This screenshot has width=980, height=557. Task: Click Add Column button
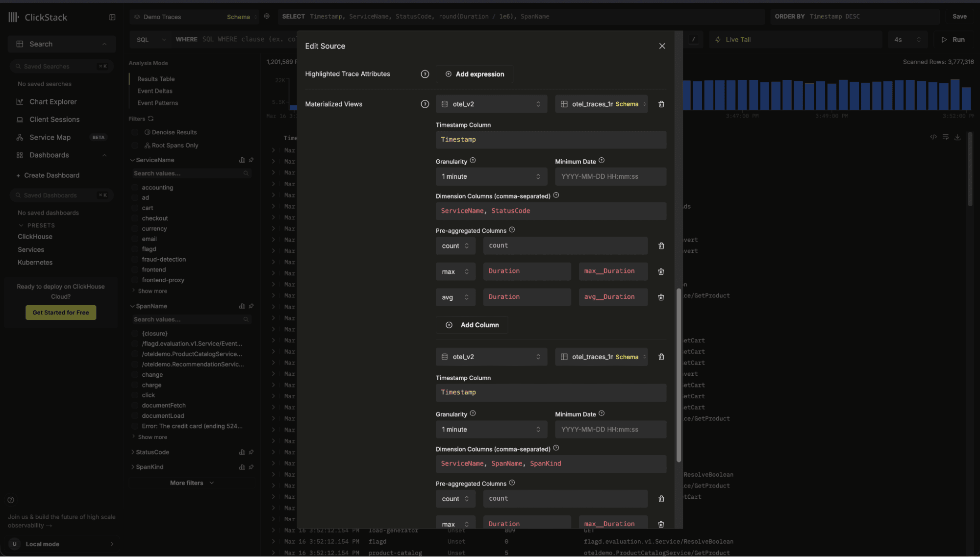click(x=472, y=325)
